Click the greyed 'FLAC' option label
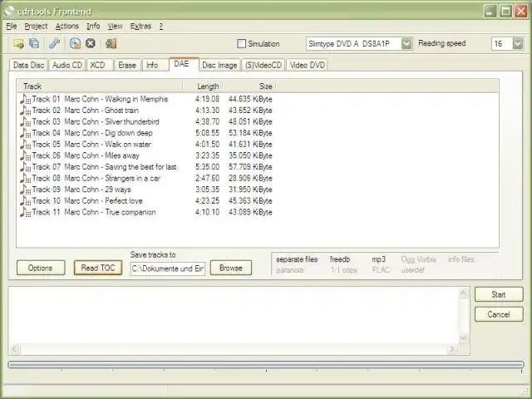This screenshot has width=532, height=399. 381,270
